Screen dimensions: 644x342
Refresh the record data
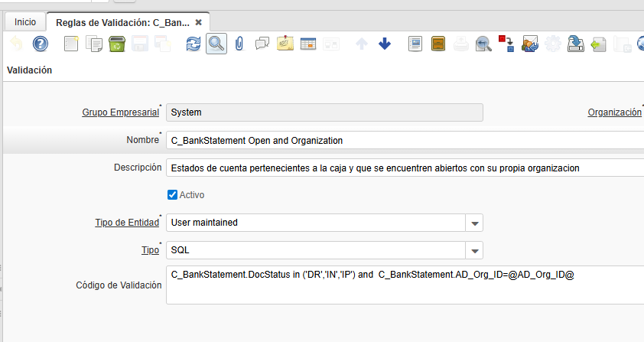[194, 44]
